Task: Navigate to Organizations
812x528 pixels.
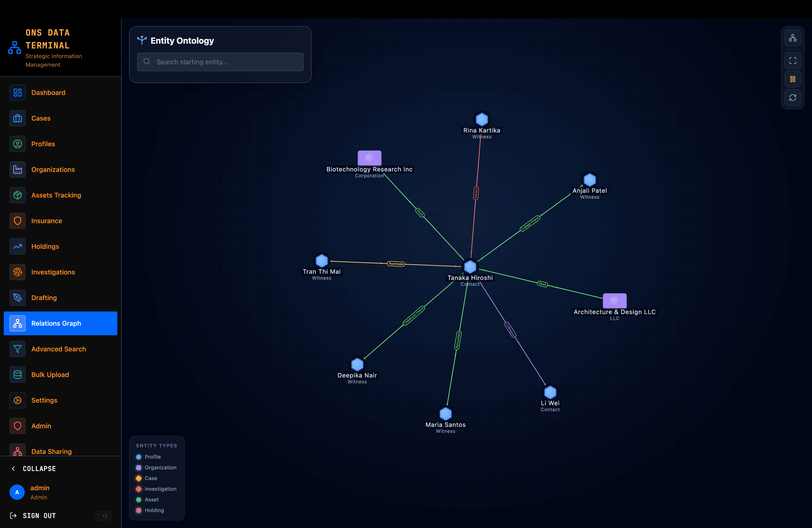Action: point(60,170)
